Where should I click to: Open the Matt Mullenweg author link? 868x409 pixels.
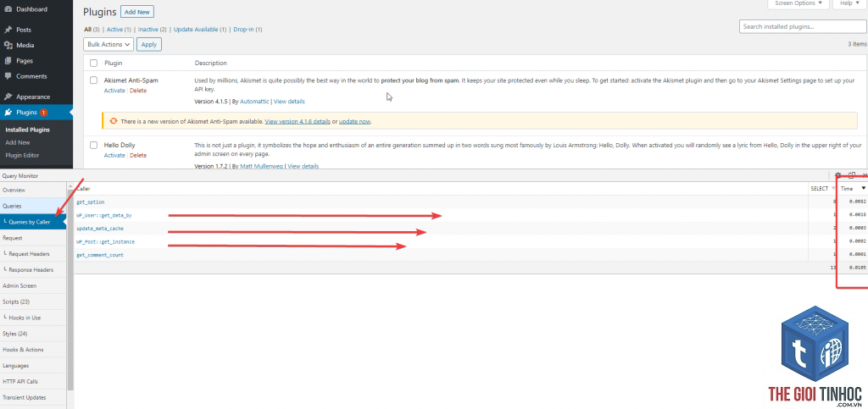coord(261,166)
